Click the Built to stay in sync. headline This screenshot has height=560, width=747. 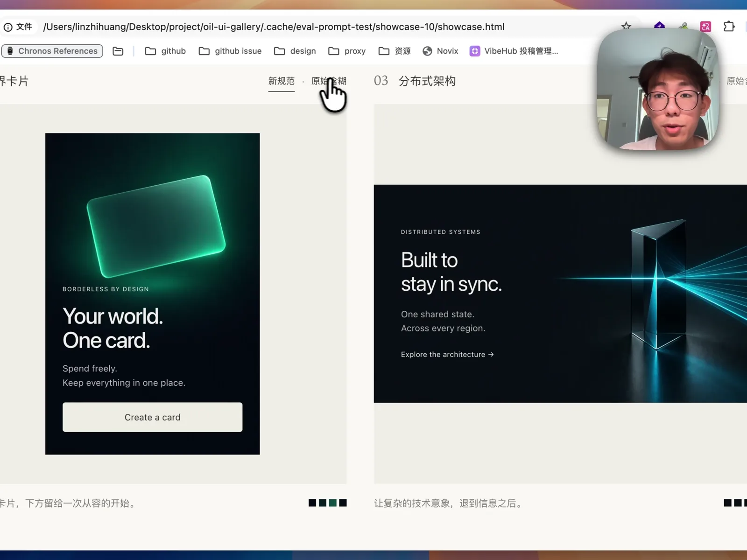[451, 272]
